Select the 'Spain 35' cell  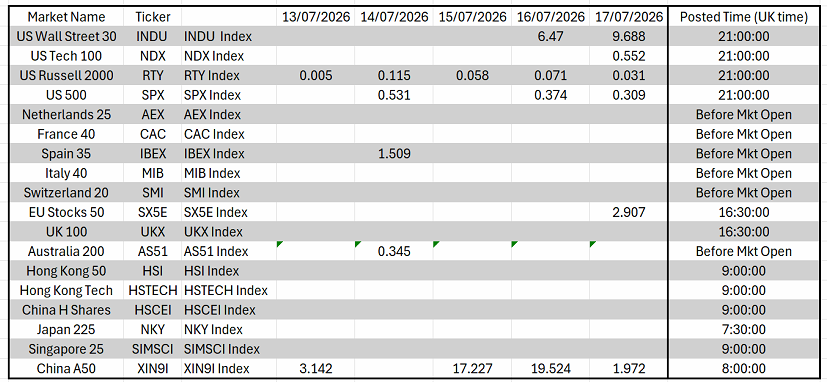66,154
